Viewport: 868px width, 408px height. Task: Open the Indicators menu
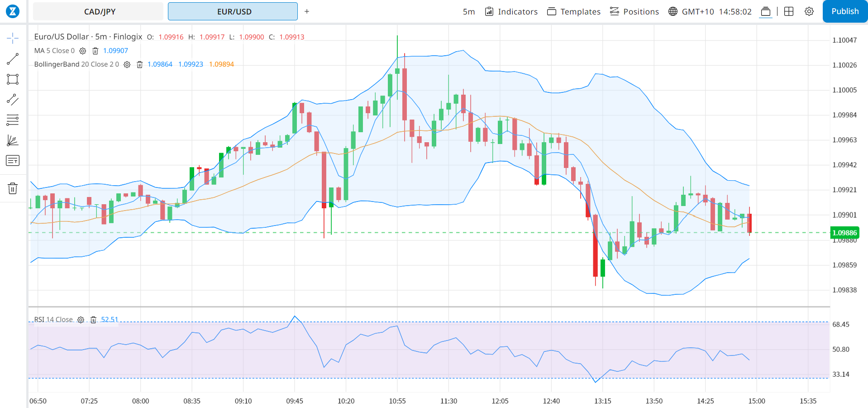click(x=511, y=12)
